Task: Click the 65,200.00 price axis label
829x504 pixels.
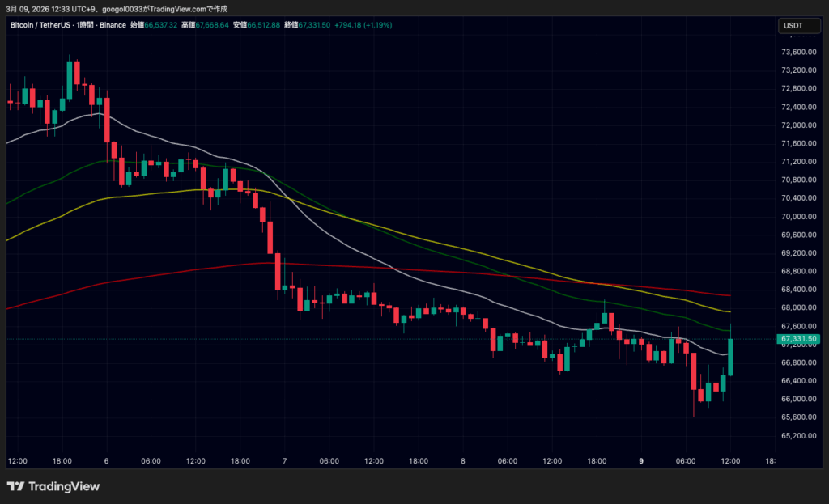Action: (x=797, y=436)
